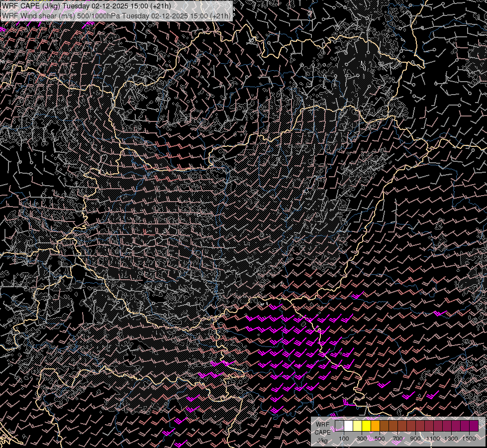
Task: Click the legend tick label '1100'
Action: [x=433, y=439]
